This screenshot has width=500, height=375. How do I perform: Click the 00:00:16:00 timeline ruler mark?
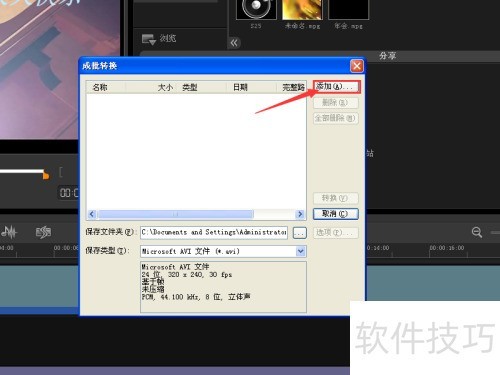[447, 248]
